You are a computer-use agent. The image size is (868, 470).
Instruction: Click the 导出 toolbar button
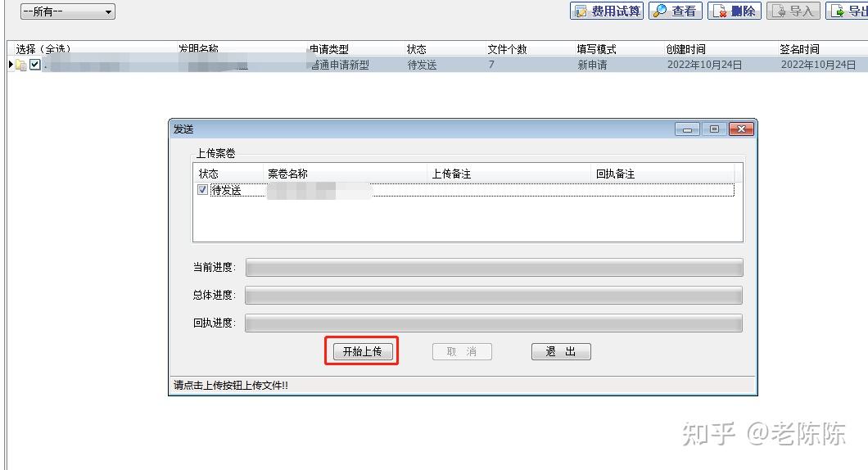pyautogui.click(x=847, y=11)
